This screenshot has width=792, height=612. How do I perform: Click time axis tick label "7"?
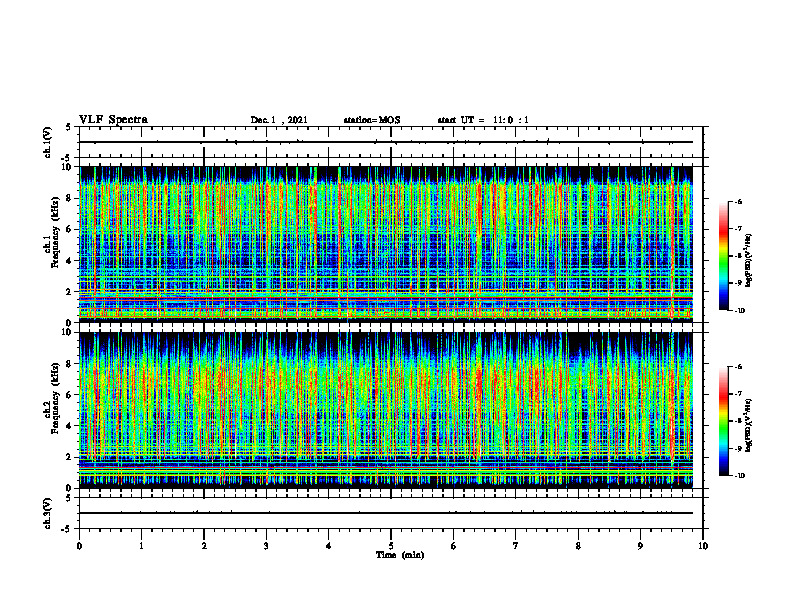(x=516, y=546)
